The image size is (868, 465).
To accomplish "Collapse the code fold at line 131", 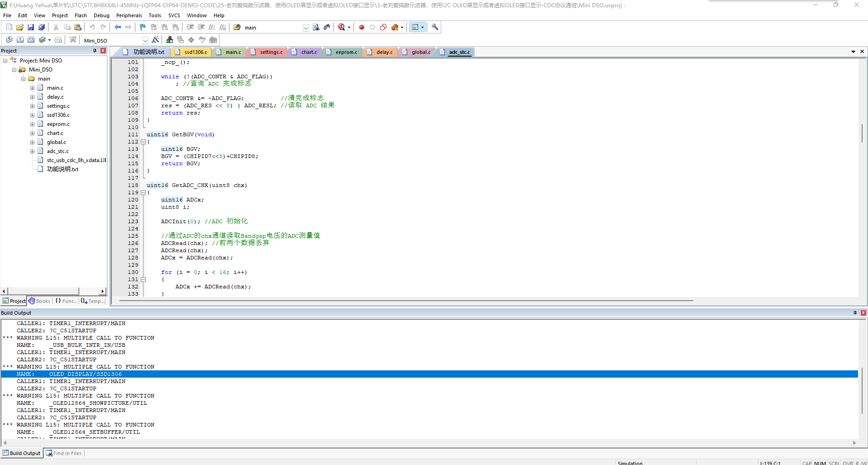I will (143, 279).
